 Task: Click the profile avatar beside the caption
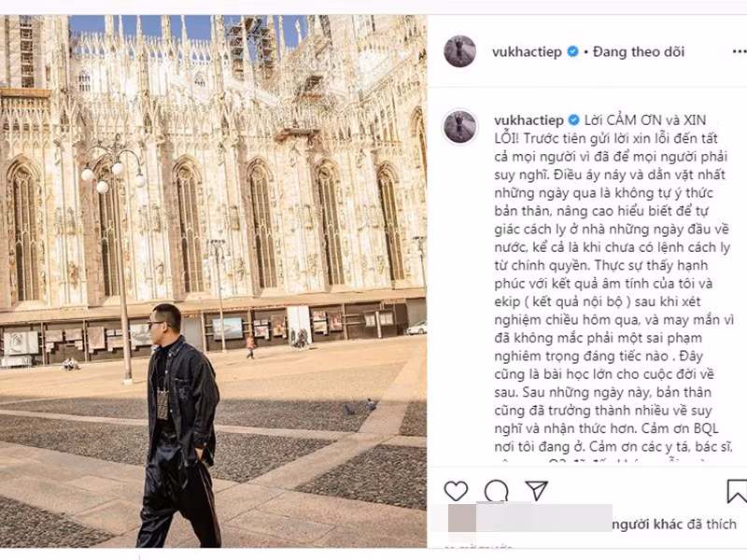[x=459, y=126]
